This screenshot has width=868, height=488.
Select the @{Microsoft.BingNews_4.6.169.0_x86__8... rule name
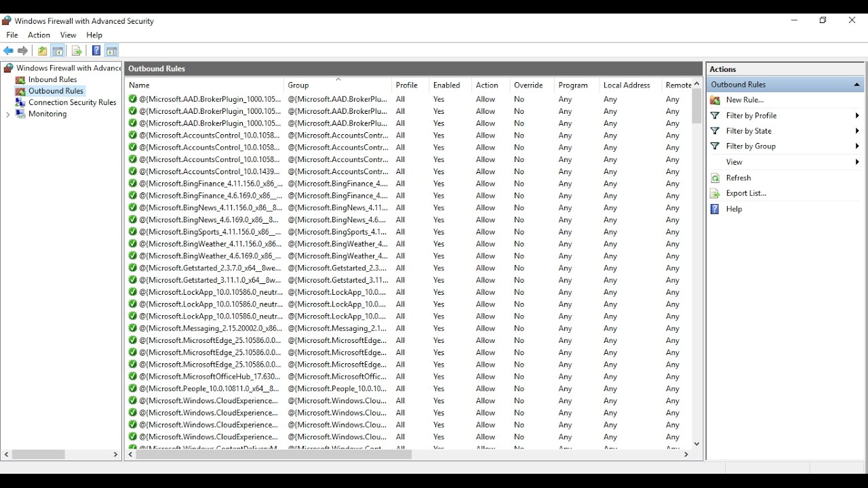click(208, 220)
